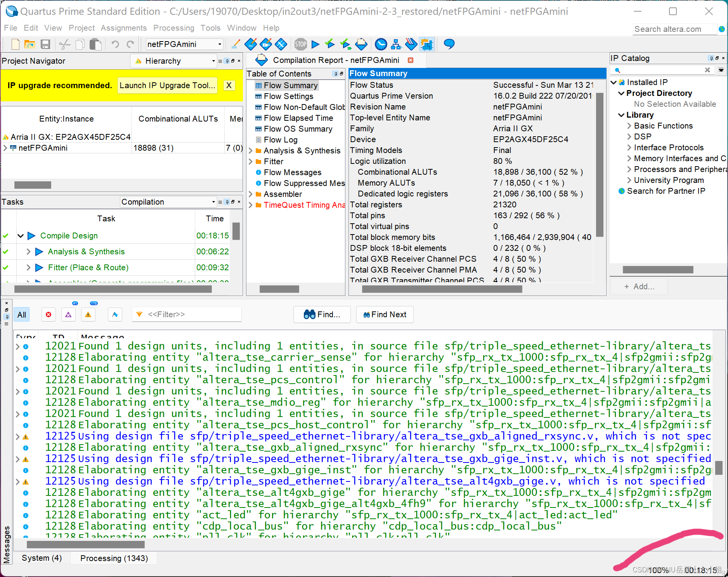This screenshot has width=728, height=577.
Task: Click the Find Next button
Action: click(x=385, y=315)
